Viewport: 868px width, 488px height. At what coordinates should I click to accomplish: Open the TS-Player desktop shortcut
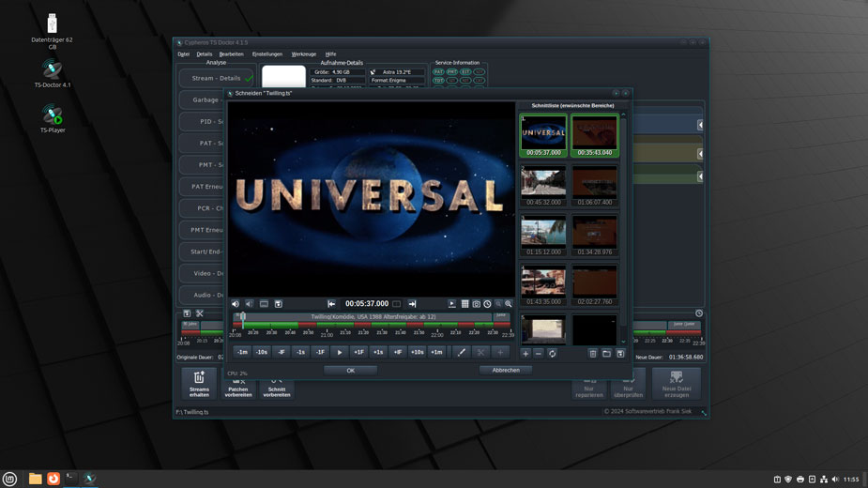tap(53, 118)
